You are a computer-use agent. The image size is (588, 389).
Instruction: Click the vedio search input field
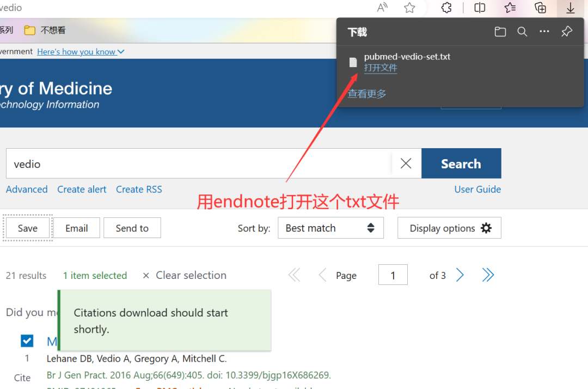199,163
